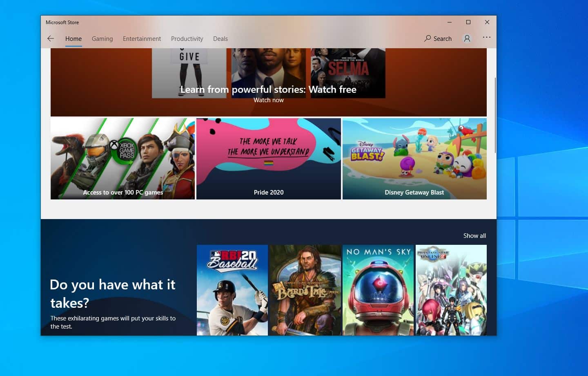Open the Selma movie poster

(x=348, y=73)
